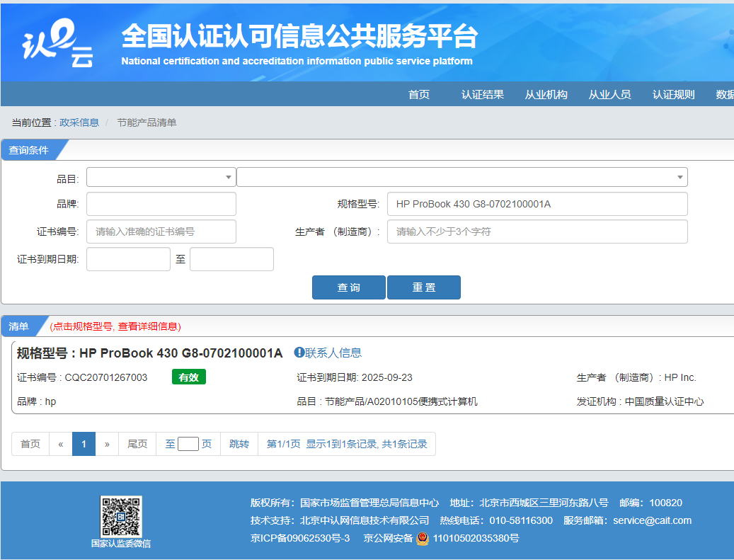
Task: Click the 全国认证认可信息公共服务平台 title
Action: click(299, 37)
